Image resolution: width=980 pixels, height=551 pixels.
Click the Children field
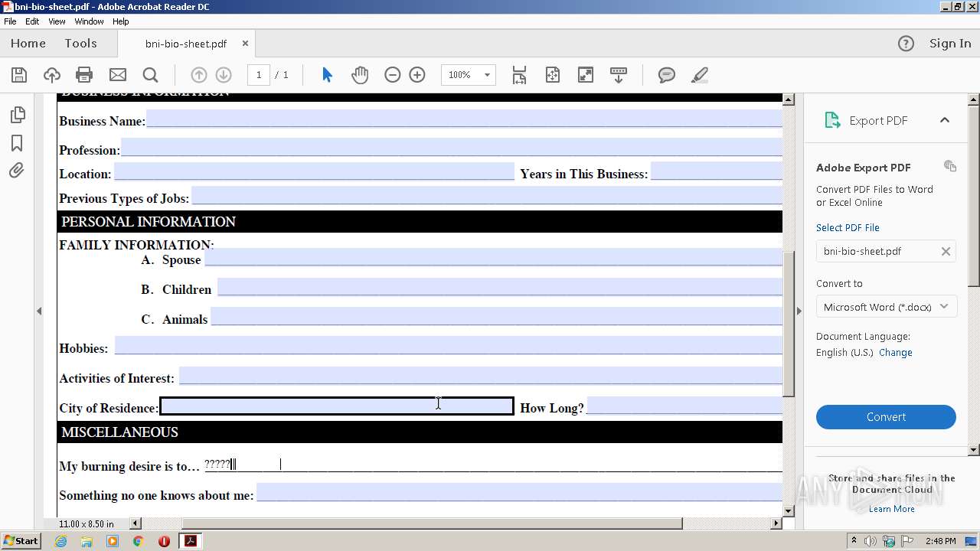[x=500, y=287]
